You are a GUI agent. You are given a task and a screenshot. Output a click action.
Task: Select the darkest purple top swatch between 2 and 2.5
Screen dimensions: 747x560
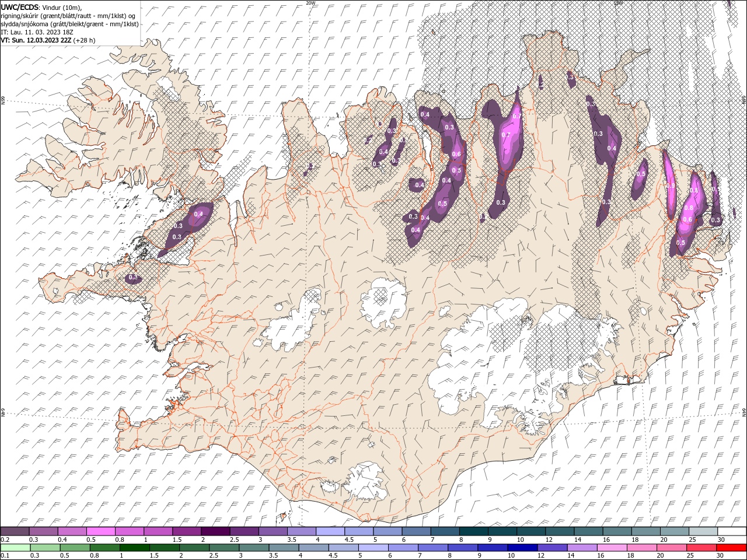(x=215, y=531)
